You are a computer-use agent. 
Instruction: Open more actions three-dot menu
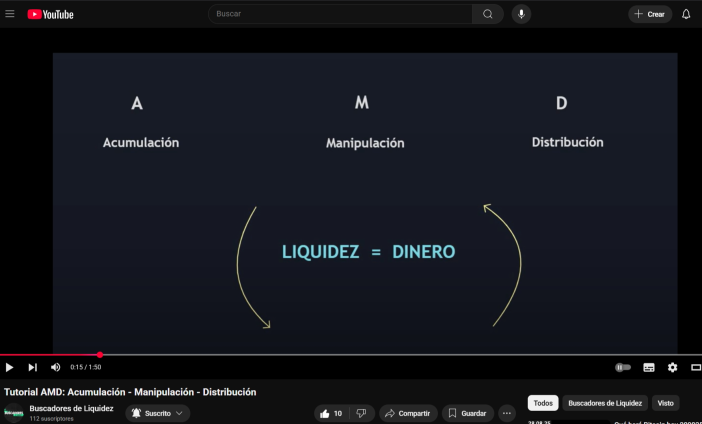pyautogui.click(x=506, y=413)
